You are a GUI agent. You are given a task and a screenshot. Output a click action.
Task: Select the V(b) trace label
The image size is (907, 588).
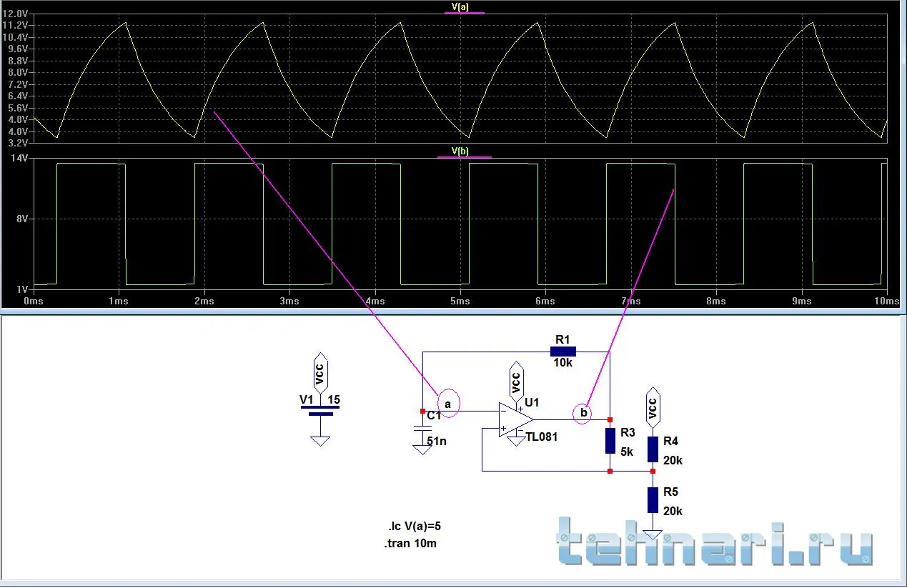click(x=460, y=151)
